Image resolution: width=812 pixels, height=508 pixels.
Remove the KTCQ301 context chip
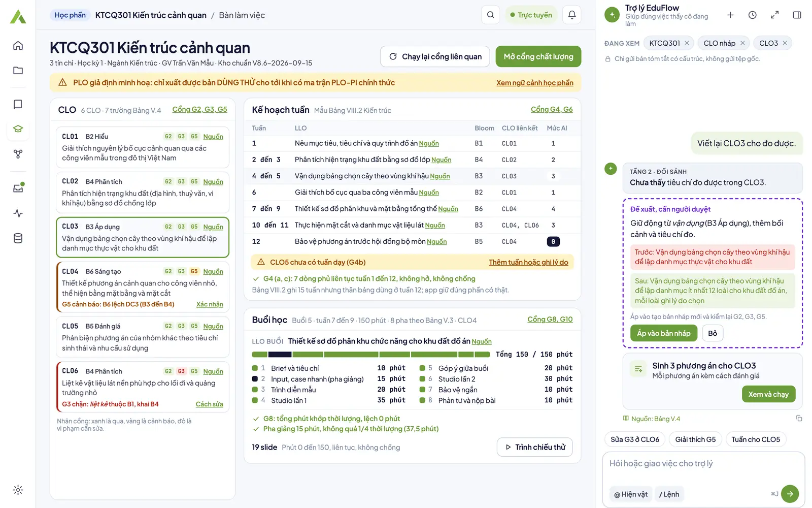coord(687,43)
